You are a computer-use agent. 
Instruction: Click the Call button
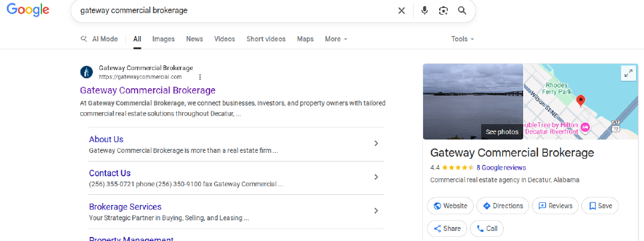coord(487,229)
